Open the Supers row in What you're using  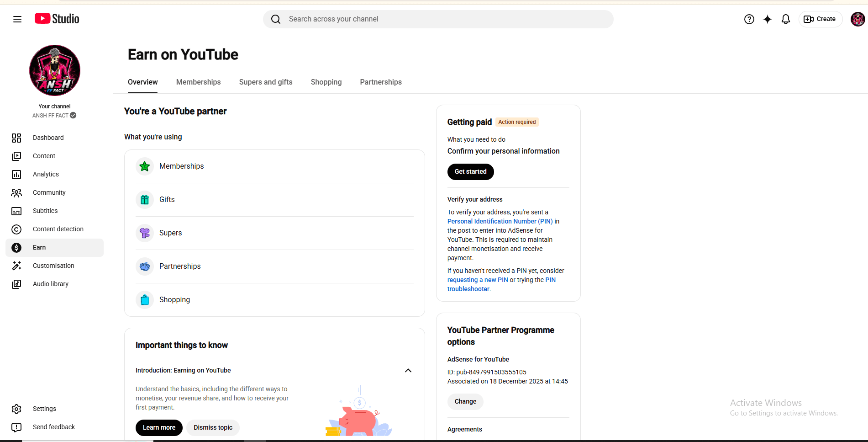pyautogui.click(x=274, y=233)
